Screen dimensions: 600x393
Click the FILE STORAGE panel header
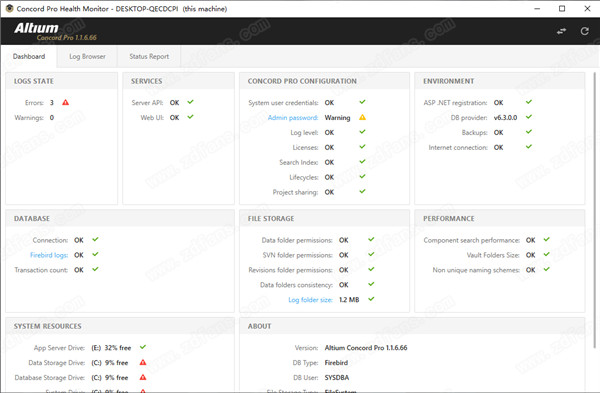pos(324,219)
